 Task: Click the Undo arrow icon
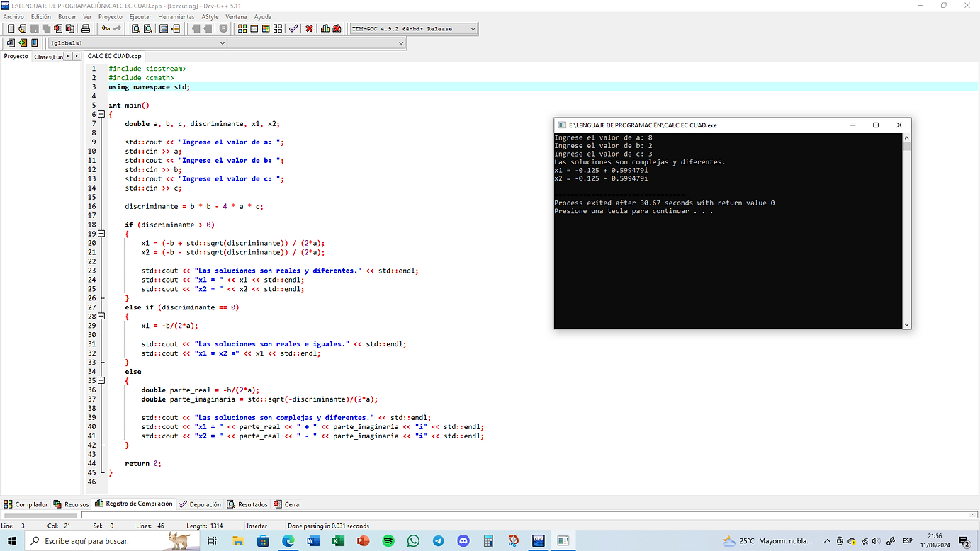point(106,28)
